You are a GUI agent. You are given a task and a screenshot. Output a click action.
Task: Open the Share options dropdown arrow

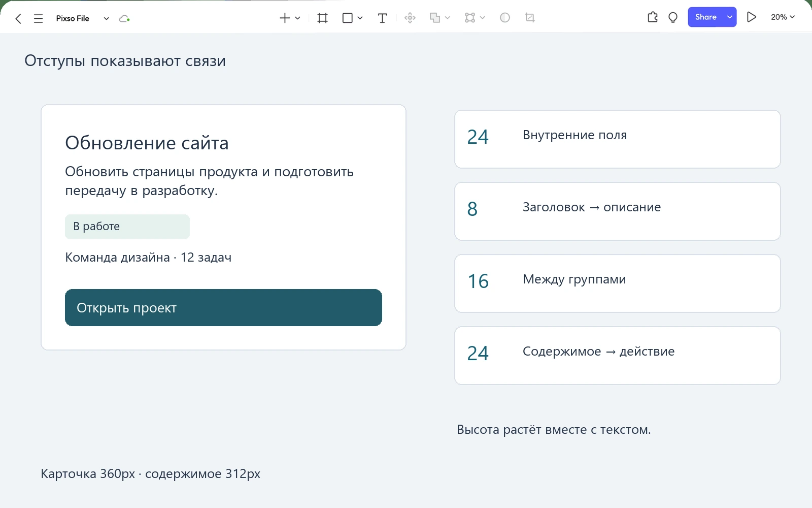[730, 17]
